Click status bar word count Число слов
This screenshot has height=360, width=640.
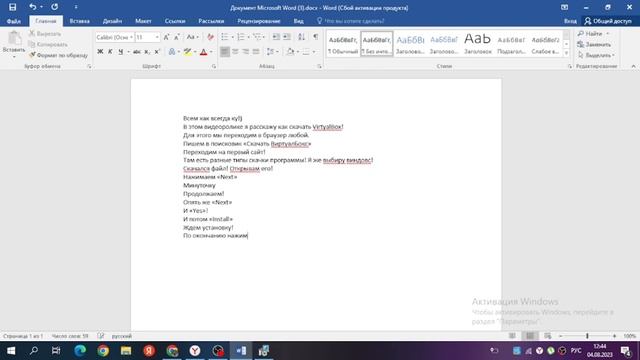(x=70, y=336)
